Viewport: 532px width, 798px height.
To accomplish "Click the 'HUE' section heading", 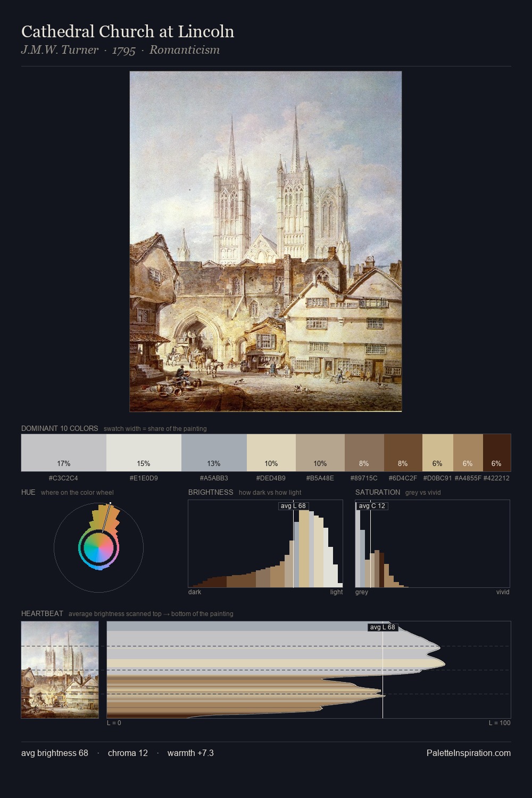I will [x=28, y=492].
